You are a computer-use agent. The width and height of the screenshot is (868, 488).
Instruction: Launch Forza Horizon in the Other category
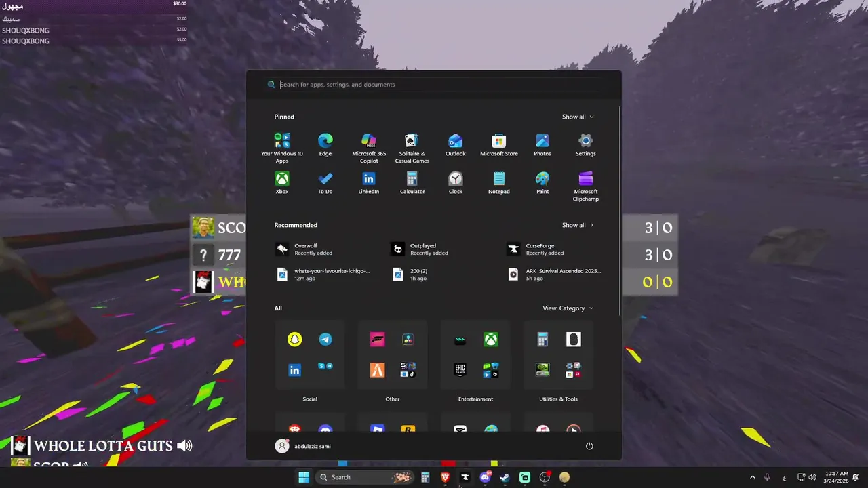click(377, 340)
